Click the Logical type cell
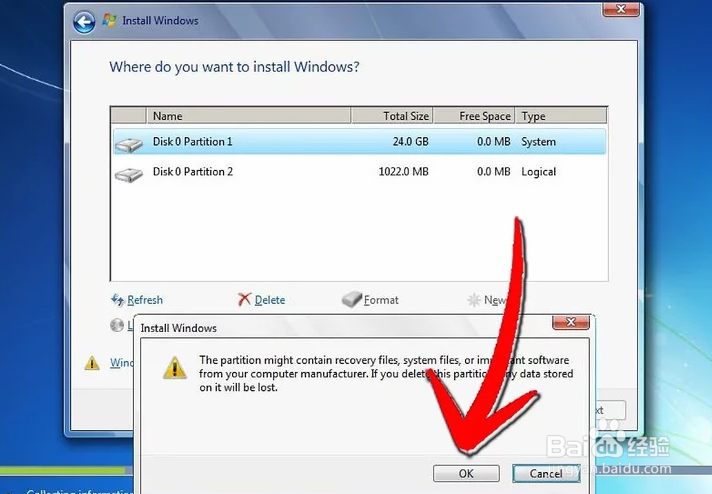This screenshot has width=712, height=494. tap(539, 172)
